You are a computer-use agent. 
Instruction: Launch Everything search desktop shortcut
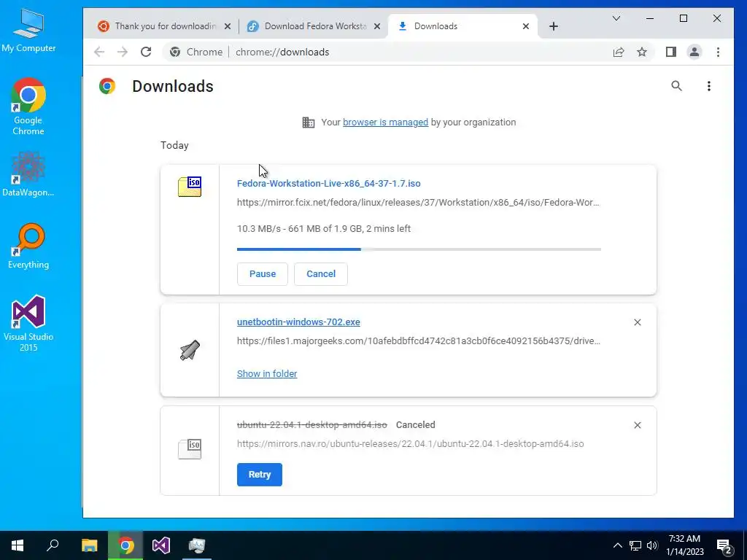pos(28,246)
